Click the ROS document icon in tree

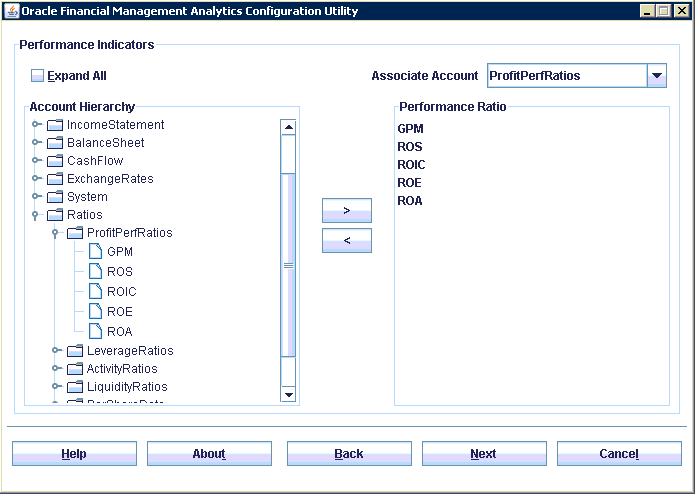(x=95, y=272)
